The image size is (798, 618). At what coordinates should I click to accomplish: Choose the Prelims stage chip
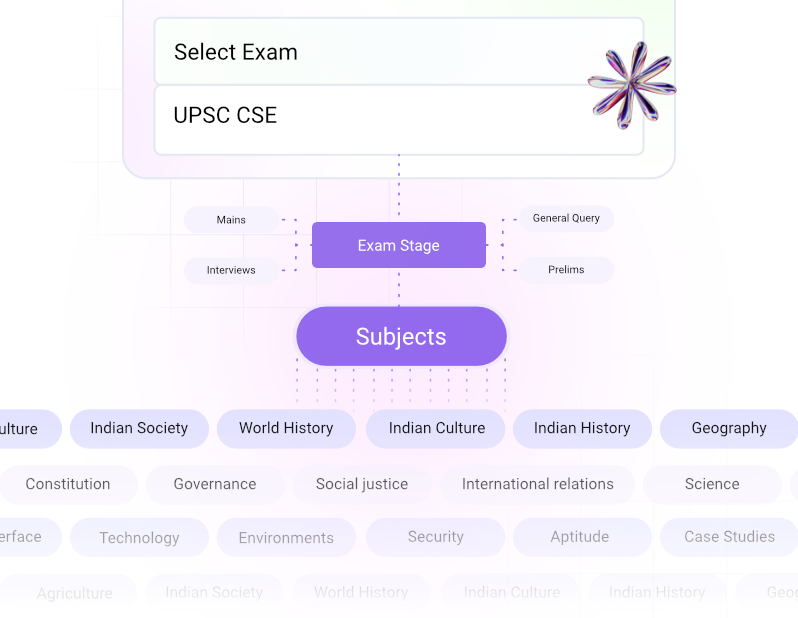pyautogui.click(x=566, y=270)
